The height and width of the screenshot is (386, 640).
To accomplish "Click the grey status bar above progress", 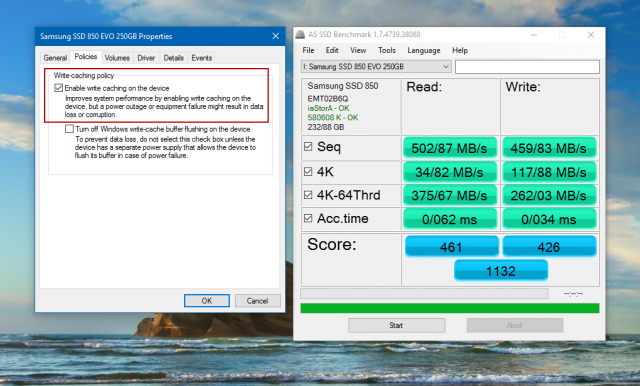I will 424,293.
